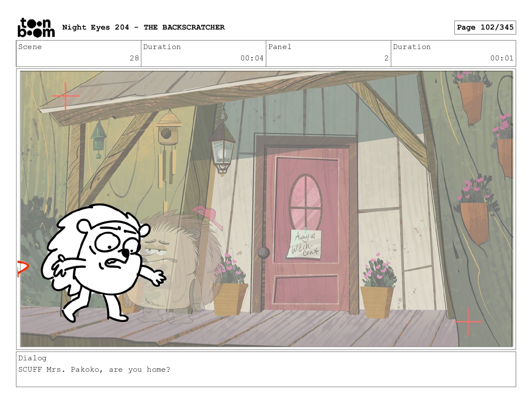Click the 'Away at Witch-Con' door note
This screenshot has width=532, height=411.
tap(305, 244)
